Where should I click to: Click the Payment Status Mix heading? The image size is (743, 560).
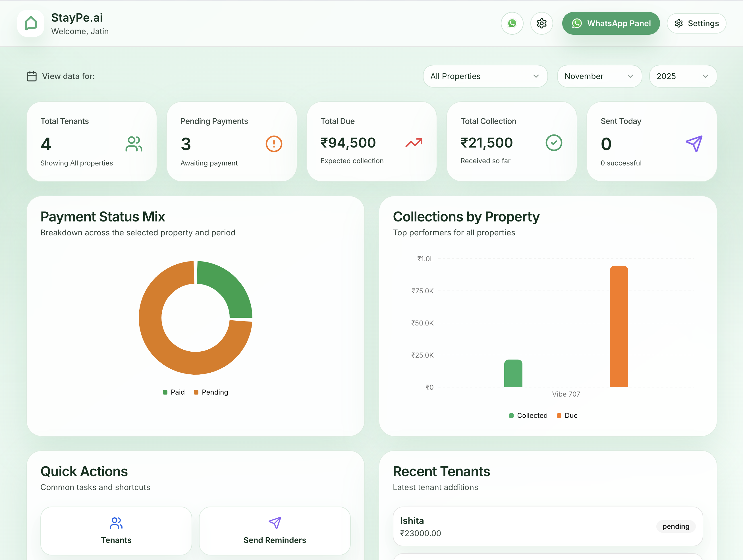(103, 217)
